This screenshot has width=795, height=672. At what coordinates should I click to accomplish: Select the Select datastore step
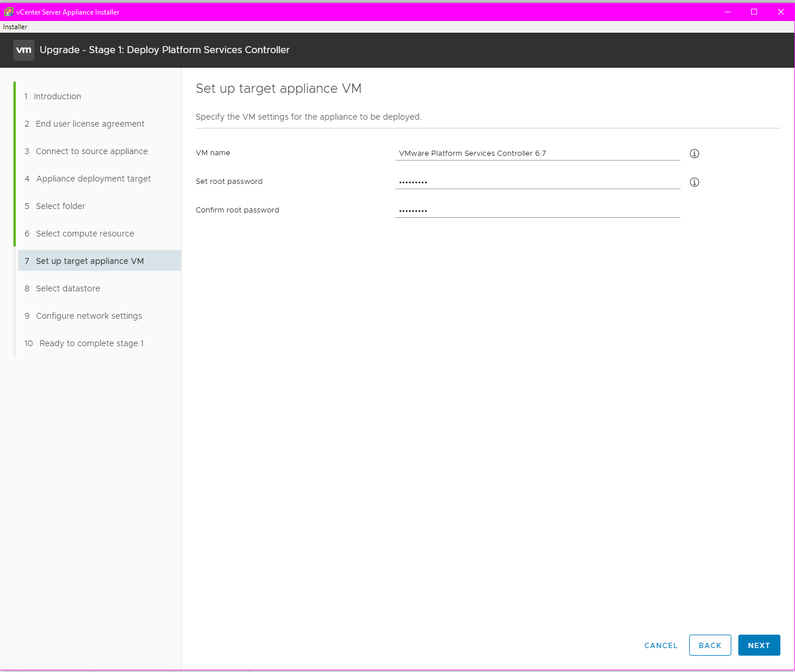click(x=68, y=288)
